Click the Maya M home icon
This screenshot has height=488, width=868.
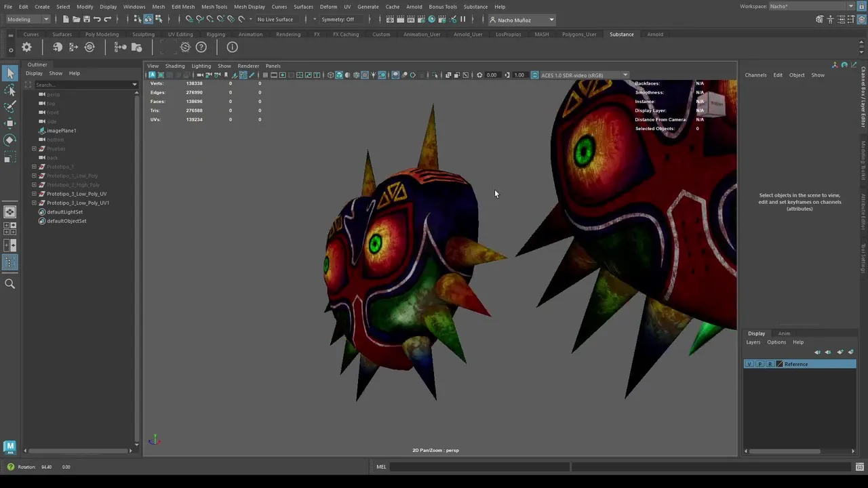[9, 446]
